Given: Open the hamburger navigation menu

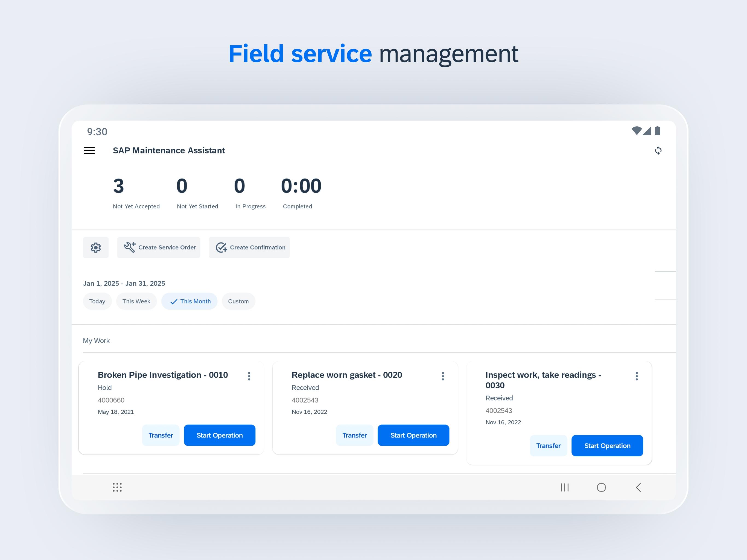Looking at the screenshot, I should click(x=89, y=150).
